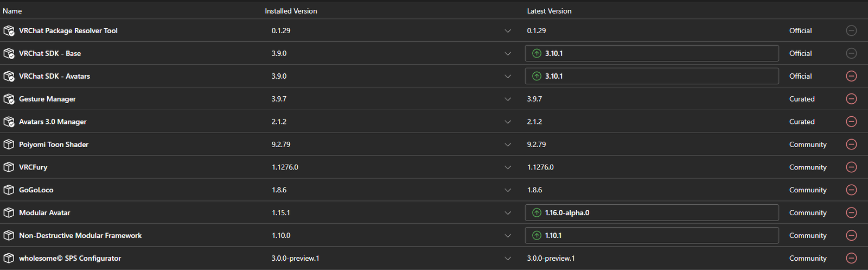Click the Latest Version column header
Viewport: 868px width, 270px height.
(x=549, y=11)
